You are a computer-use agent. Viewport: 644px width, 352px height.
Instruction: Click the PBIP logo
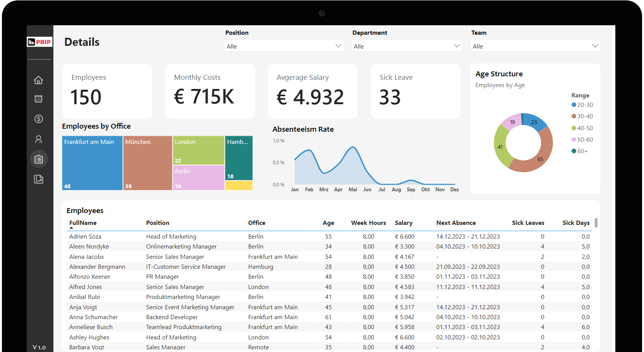pyautogui.click(x=40, y=42)
